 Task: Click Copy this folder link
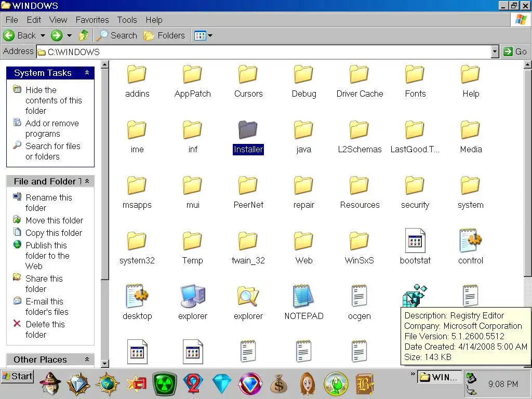[54, 233]
